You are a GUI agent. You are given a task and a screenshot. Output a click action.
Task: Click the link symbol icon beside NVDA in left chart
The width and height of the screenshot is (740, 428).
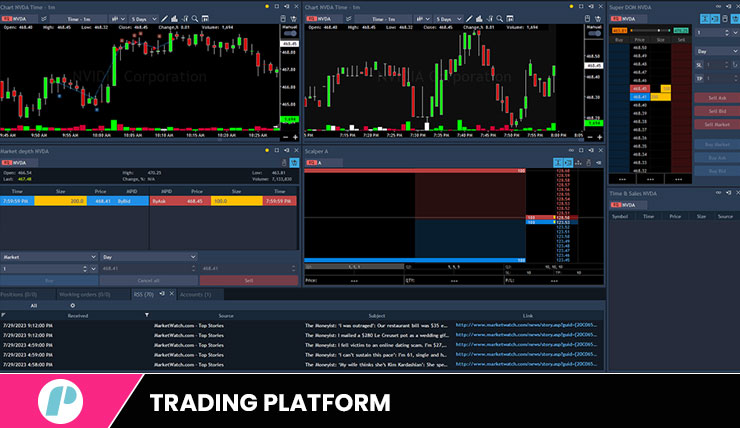[x=43, y=19]
